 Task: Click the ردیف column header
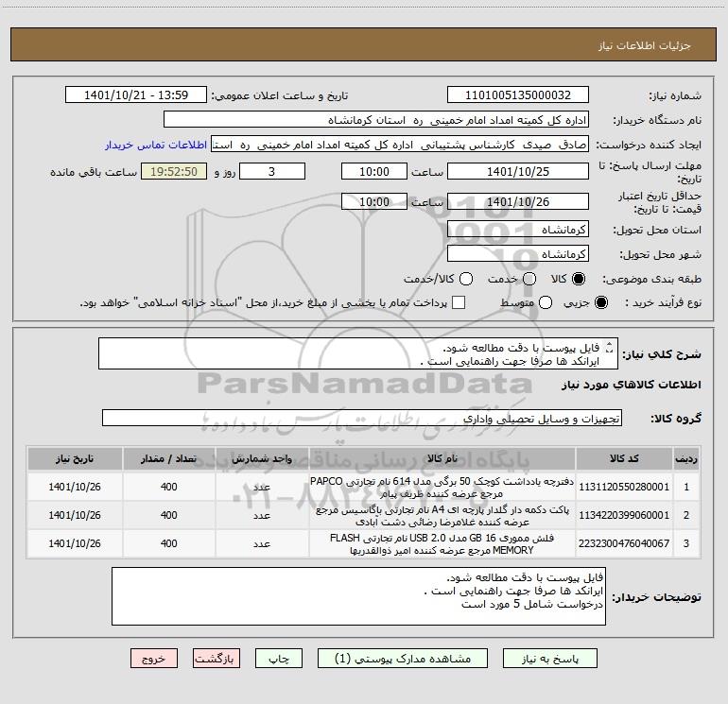click(686, 458)
